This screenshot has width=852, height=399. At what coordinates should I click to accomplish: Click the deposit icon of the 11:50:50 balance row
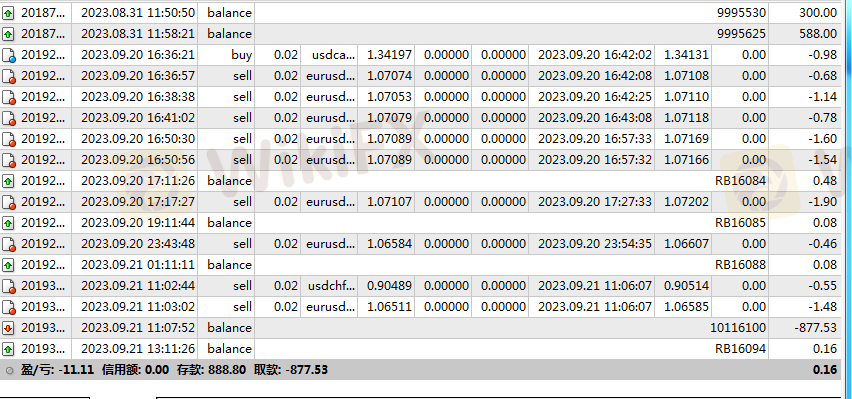(x=8, y=13)
